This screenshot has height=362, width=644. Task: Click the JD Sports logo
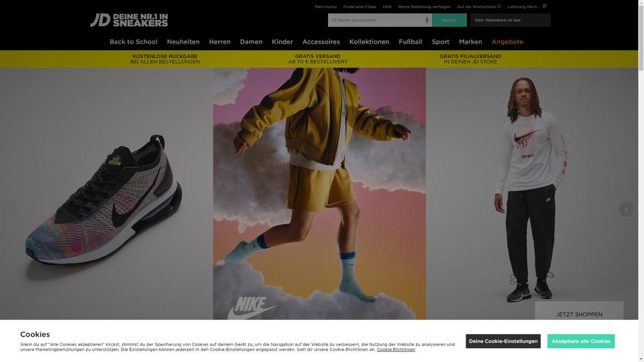coord(129,19)
